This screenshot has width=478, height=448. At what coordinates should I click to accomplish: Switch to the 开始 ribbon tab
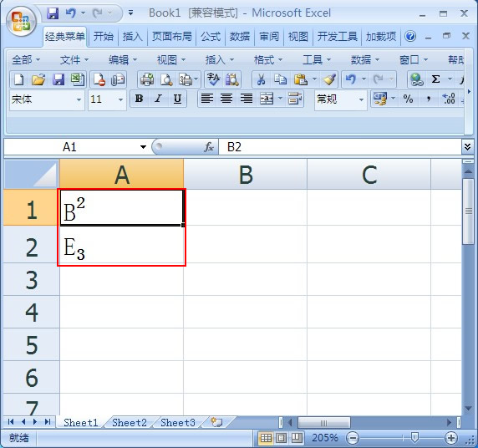[x=104, y=37]
